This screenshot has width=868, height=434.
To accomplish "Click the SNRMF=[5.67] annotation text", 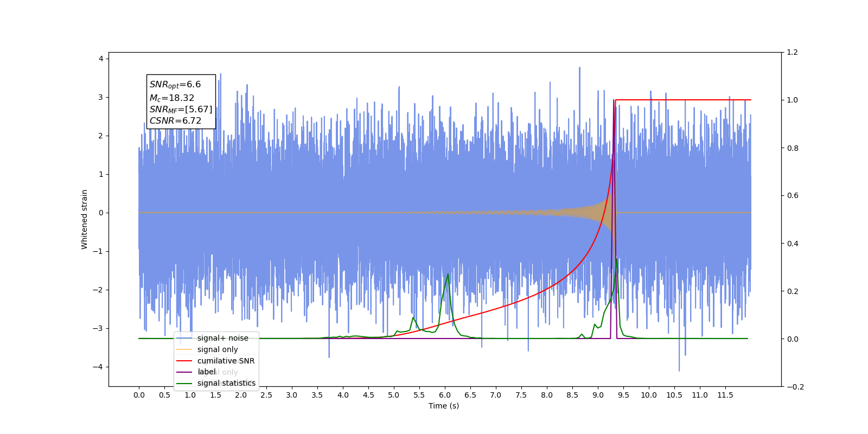I will click(x=181, y=110).
